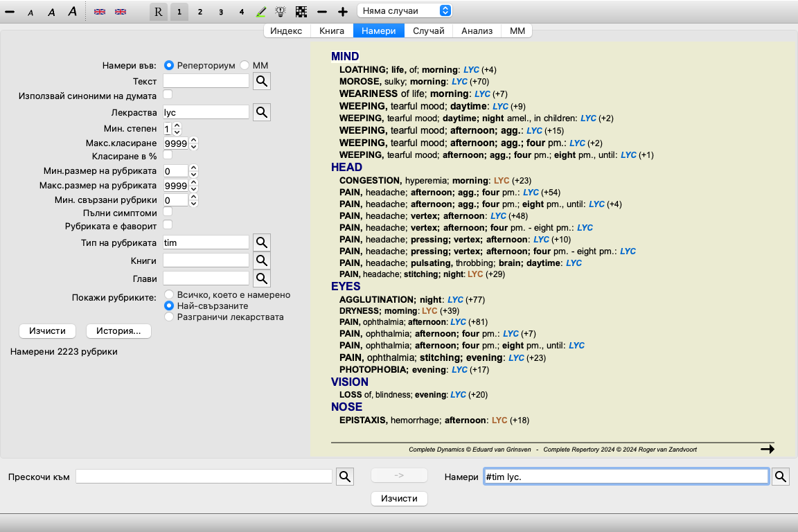The image size is (798, 532).
Task: Tick the Пълни симптоми checkbox
Action: coord(168,212)
